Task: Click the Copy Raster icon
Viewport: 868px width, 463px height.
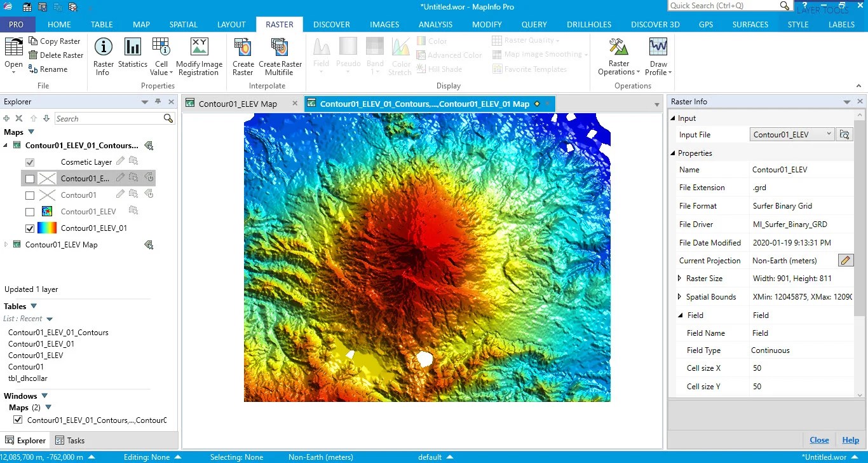Action: 56,41
